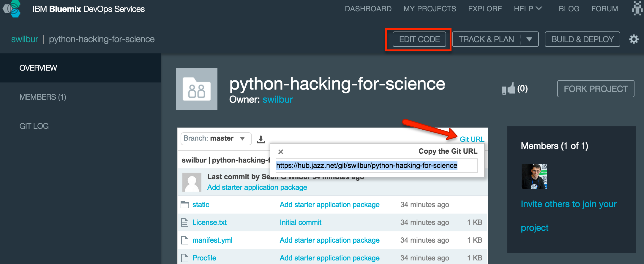This screenshot has width=644, height=264.
Task: Open the FORUM link
Action: click(x=604, y=9)
